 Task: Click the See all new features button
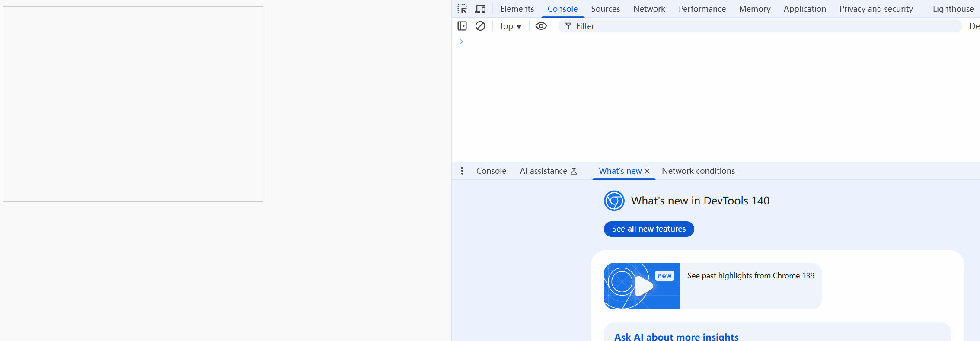[x=649, y=229]
